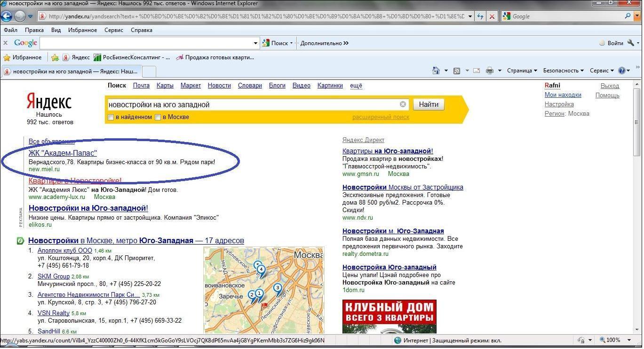Clear the search query with the x icon
The width and height of the screenshot is (644, 349).
tap(403, 104)
